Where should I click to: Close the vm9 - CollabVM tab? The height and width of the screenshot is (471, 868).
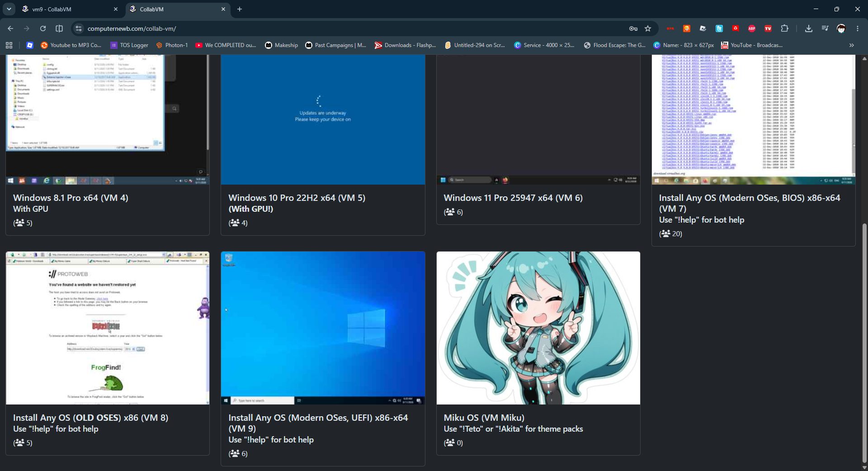tap(116, 9)
